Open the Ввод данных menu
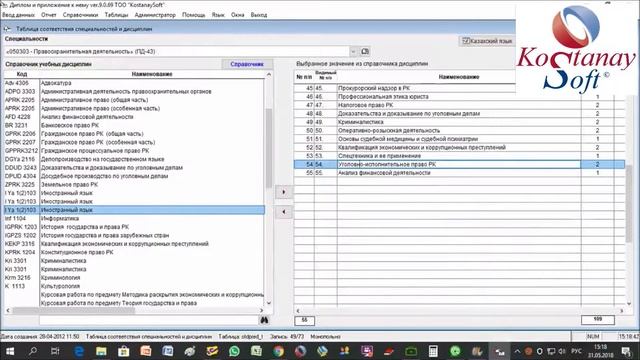This screenshot has height=360, width=640. [18, 15]
